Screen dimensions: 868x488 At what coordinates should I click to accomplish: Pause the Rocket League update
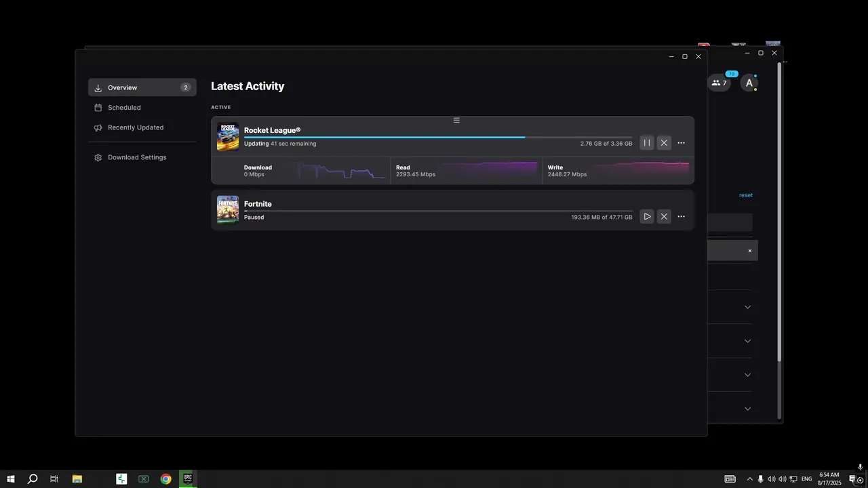[x=647, y=143]
